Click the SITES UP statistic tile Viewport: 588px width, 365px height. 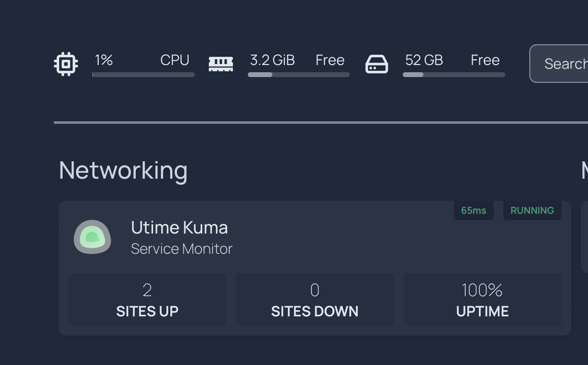point(147,299)
